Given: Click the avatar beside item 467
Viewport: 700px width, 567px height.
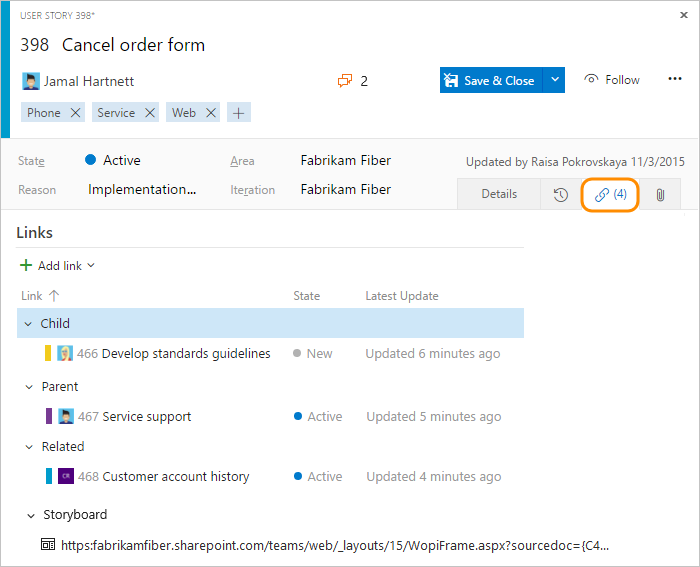Looking at the screenshot, I should pos(66,416).
